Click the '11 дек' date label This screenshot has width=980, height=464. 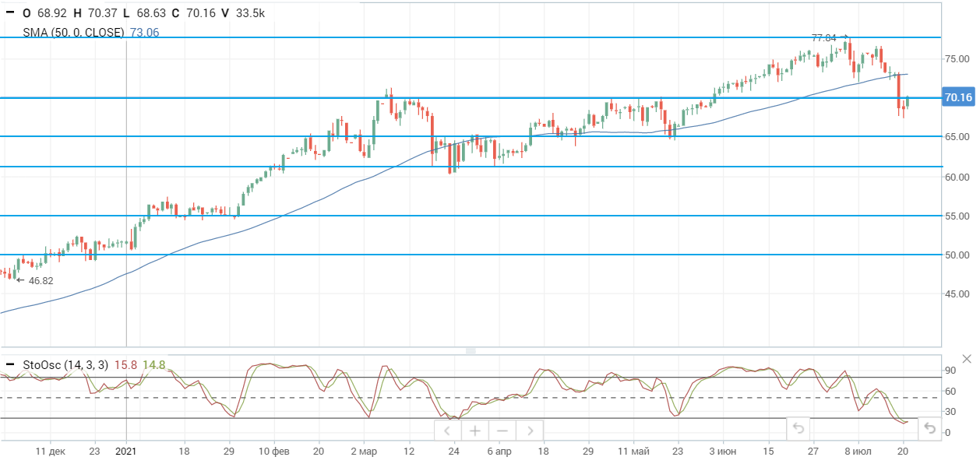pyautogui.click(x=51, y=451)
